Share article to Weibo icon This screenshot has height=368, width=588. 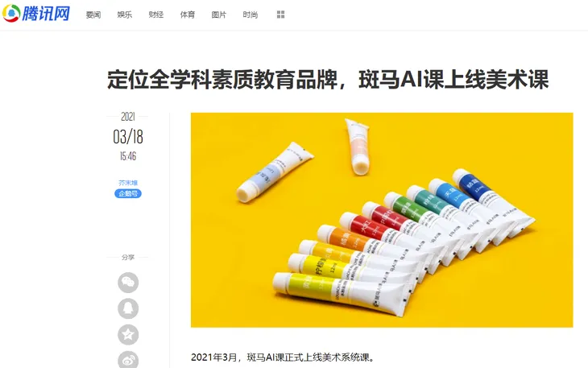click(128, 360)
